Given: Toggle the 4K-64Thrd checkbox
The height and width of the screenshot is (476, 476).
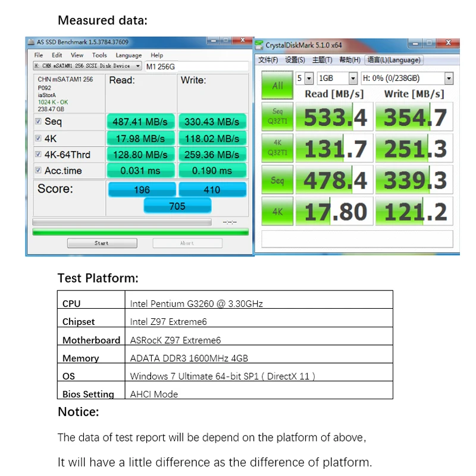Looking at the screenshot, I should [38, 154].
